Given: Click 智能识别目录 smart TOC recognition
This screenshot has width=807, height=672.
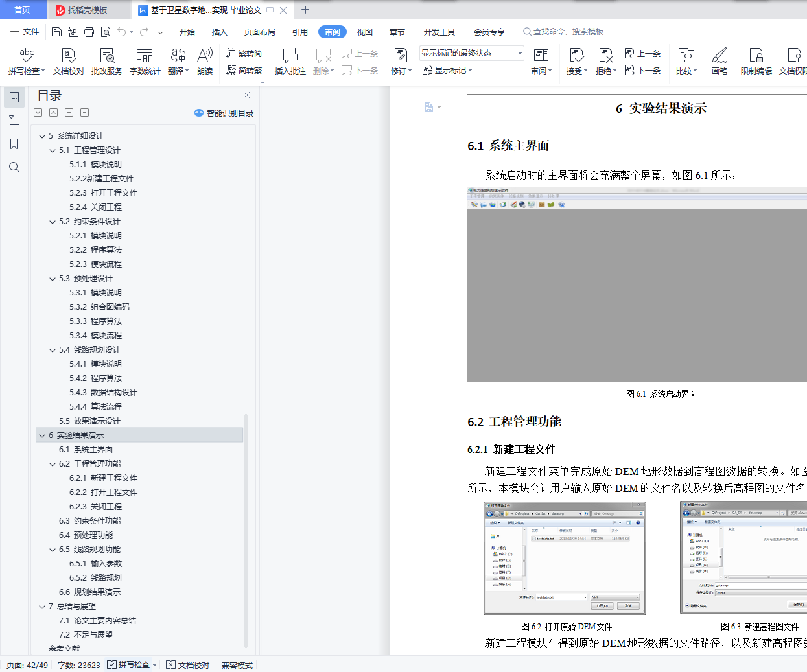Looking at the screenshot, I should 224,113.
